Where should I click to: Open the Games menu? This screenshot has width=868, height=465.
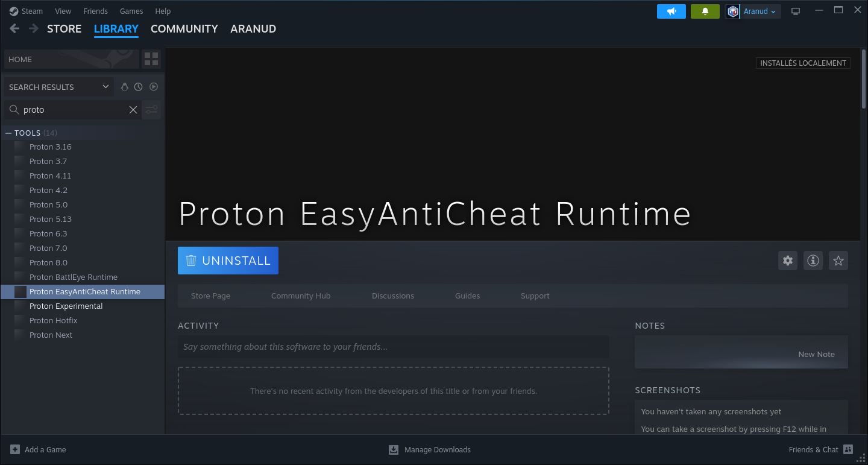click(x=131, y=11)
